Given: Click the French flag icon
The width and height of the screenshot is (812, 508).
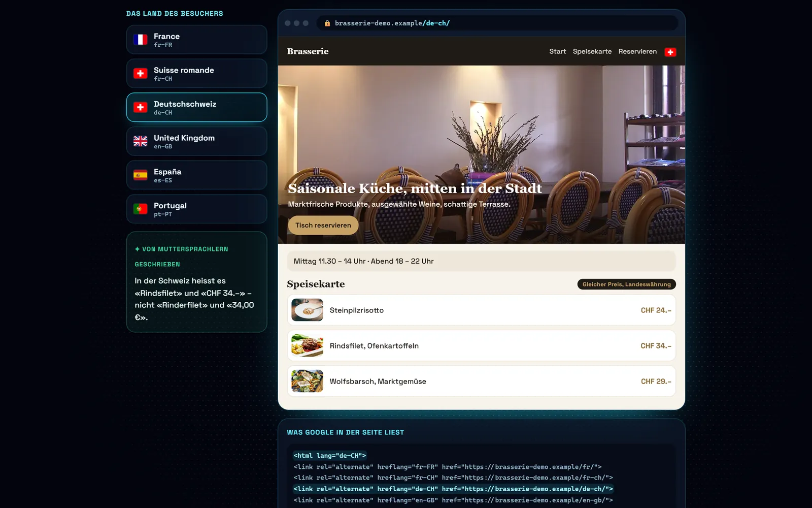Looking at the screenshot, I should click(x=141, y=40).
